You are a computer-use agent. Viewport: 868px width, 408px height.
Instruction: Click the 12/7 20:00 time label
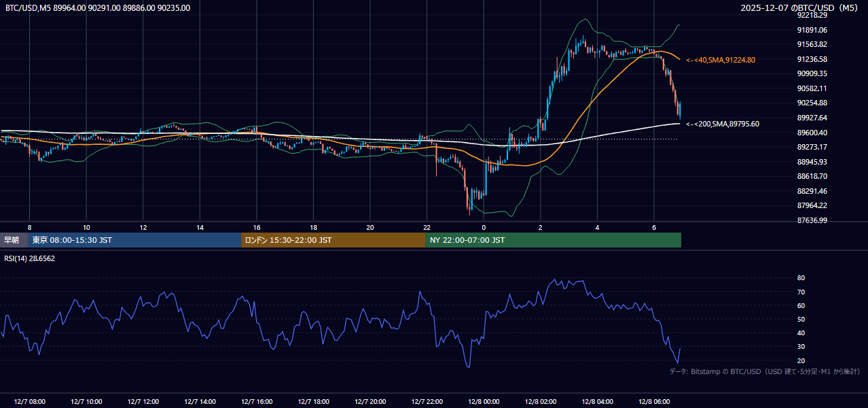click(x=370, y=402)
